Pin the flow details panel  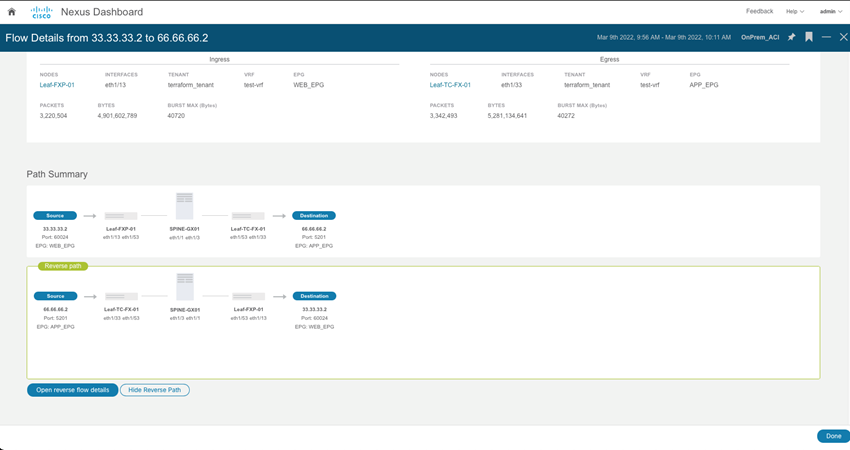791,37
